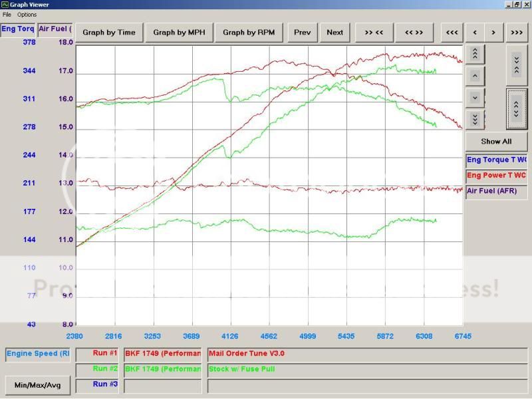Click the Show All button
This screenshot has height=399, width=532.
pos(496,141)
